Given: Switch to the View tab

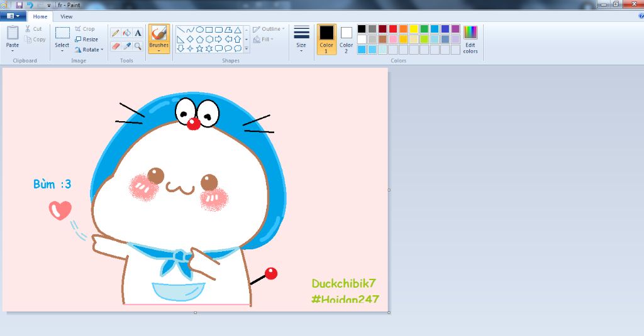Looking at the screenshot, I should point(66,16).
